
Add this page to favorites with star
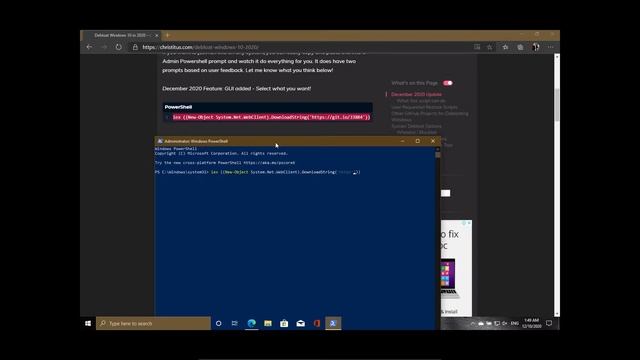[x=489, y=47]
